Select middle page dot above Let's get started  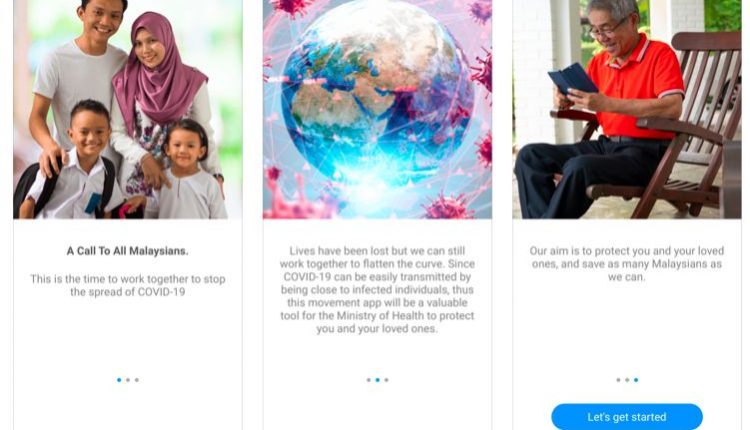[627, 380]
